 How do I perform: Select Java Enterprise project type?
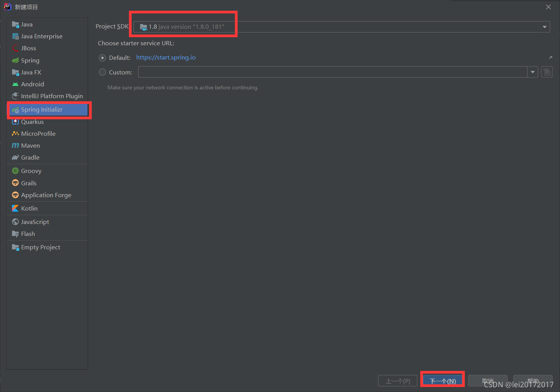tap(47, 36)
